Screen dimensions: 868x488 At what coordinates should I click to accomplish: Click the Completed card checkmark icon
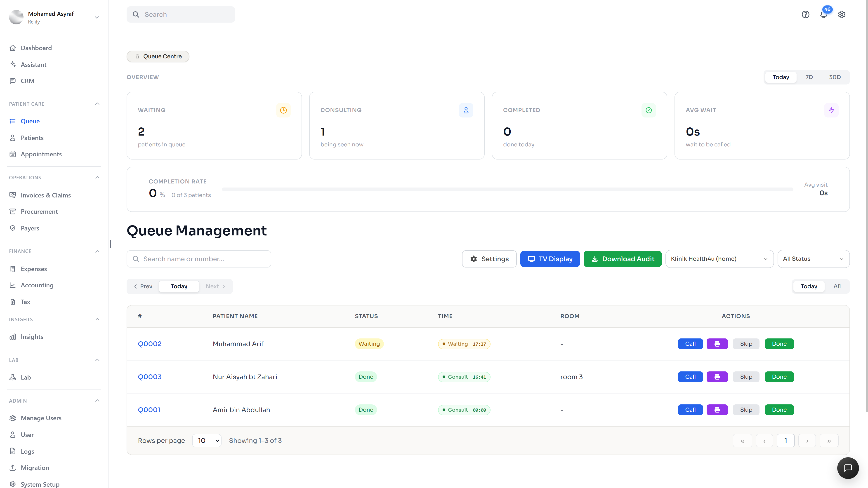pyautogui.click(x=649, y=110)
